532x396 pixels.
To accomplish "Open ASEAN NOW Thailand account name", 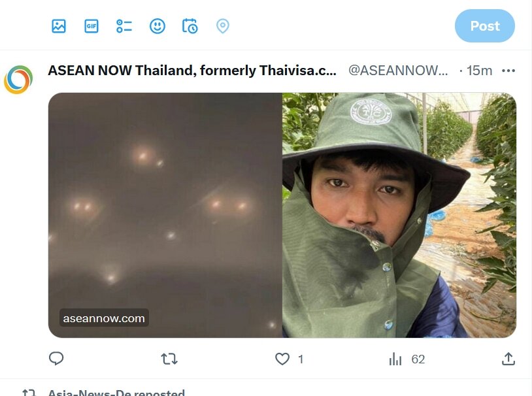I will pos(192,71).
